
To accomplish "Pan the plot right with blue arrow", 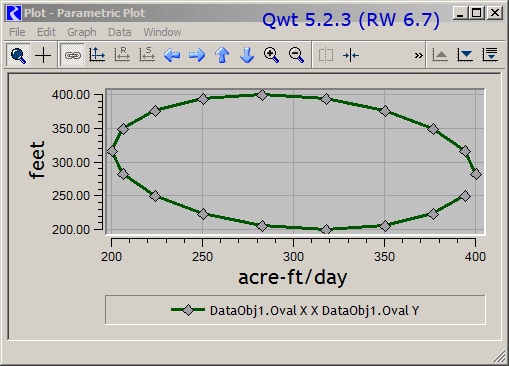I will pos(197,55).
